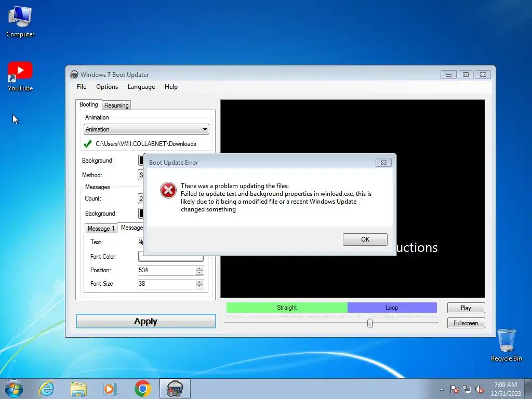The width and height of the screenshot is (532, 399).
Task: Click the Boot Updater title bar icon
Action: click(74, 74)
